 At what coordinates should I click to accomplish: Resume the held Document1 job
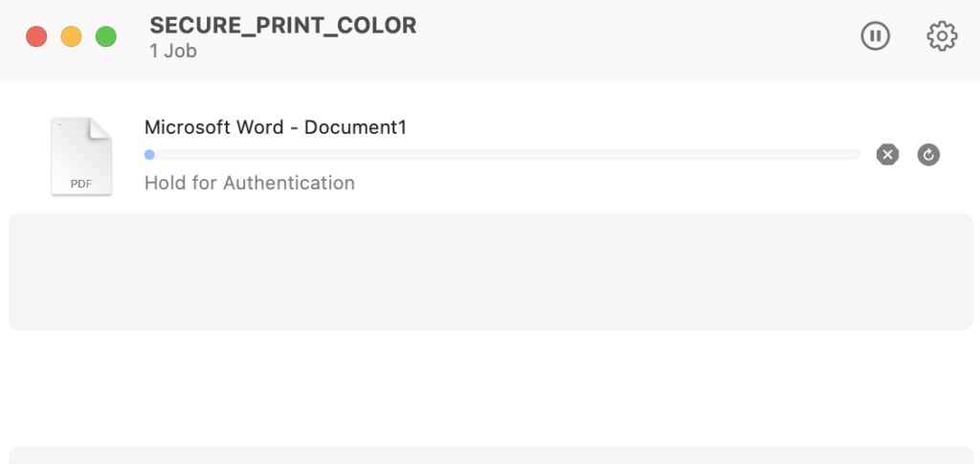coord(928,154)
